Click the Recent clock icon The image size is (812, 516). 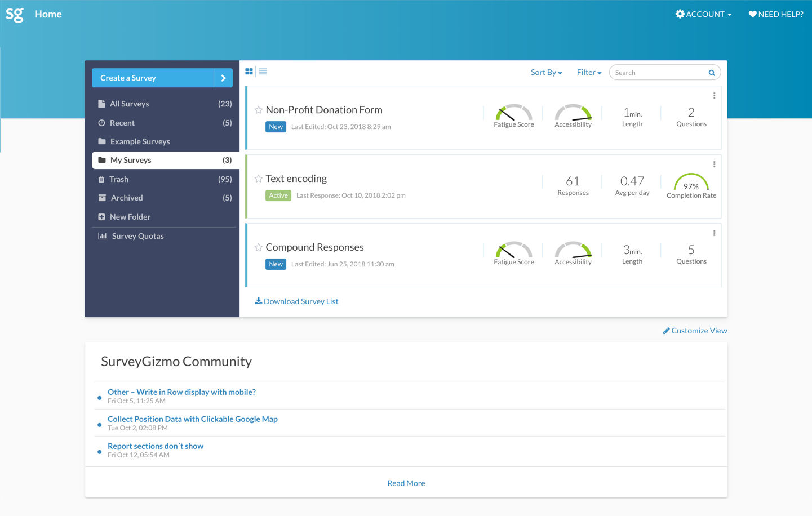coord(101,123)
